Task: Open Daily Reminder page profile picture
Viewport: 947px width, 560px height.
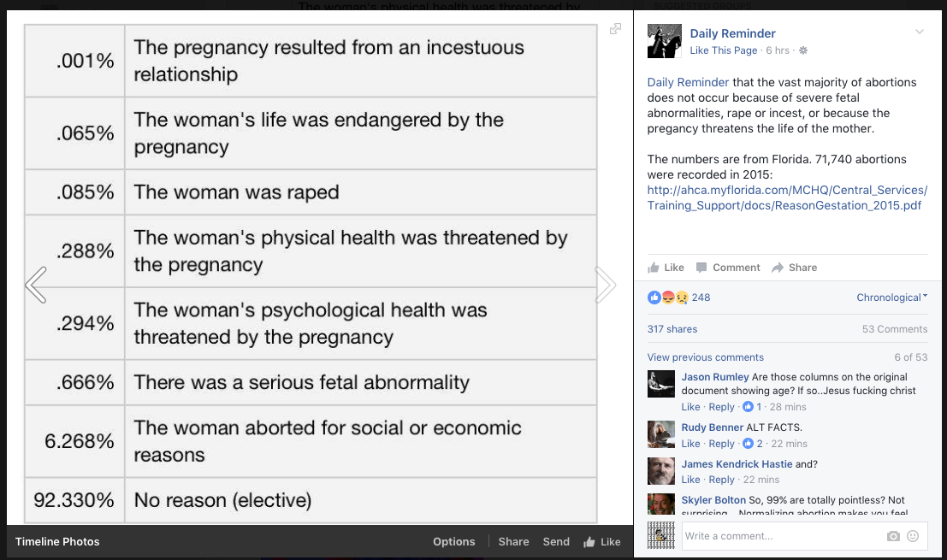Action: pos(665,41)
